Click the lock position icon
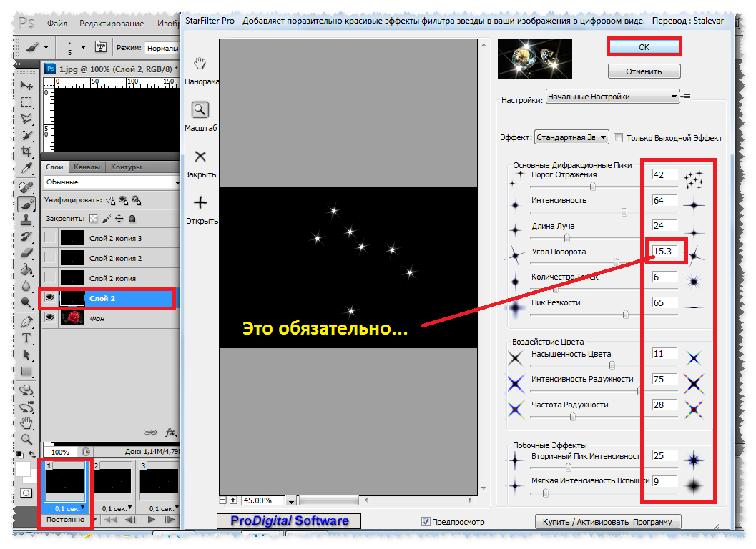This screenshot has width=756, height=549. coord(119,219)
